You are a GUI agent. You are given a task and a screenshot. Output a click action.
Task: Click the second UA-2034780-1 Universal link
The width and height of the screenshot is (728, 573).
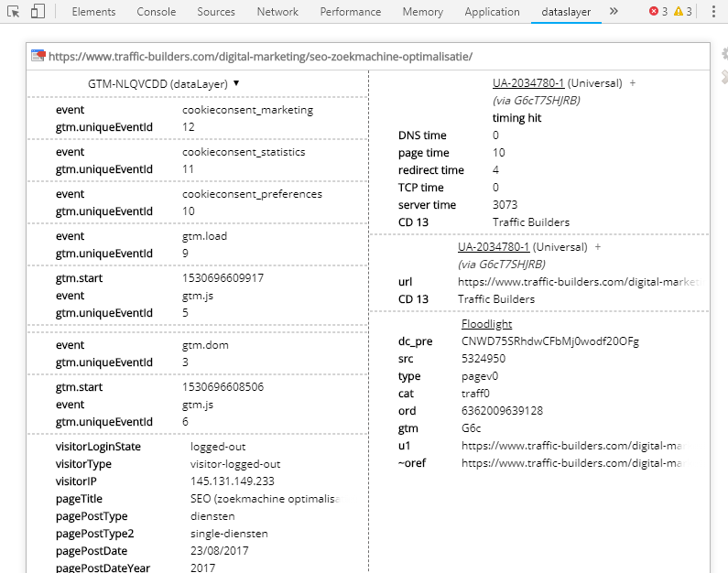pyautogui.click(x=494, y=247)
